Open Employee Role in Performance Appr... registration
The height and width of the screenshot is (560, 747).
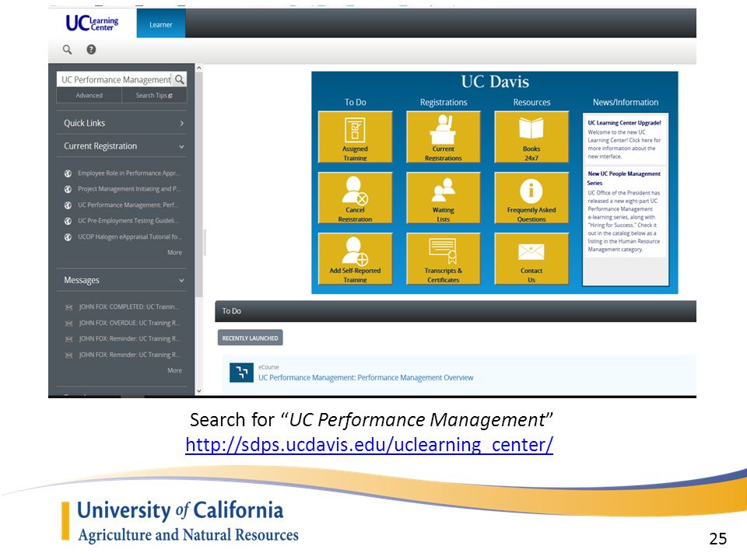[x=129, y=173]
